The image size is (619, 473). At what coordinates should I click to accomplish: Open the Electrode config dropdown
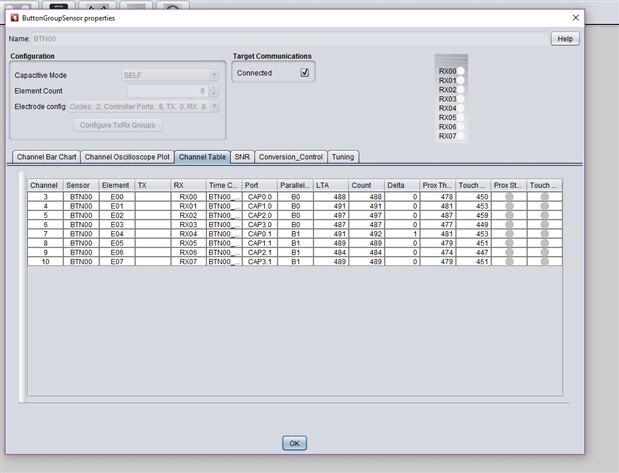tap(213, 106)
